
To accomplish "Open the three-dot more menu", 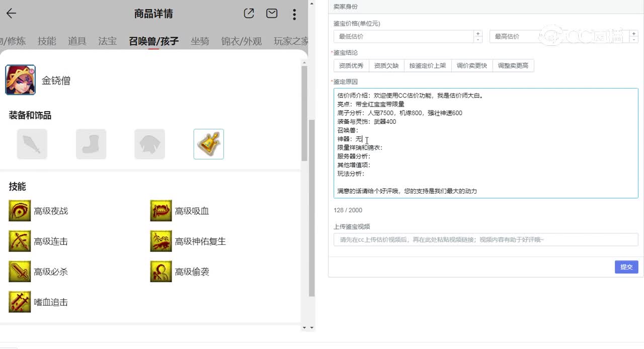I will pos(294,14).
